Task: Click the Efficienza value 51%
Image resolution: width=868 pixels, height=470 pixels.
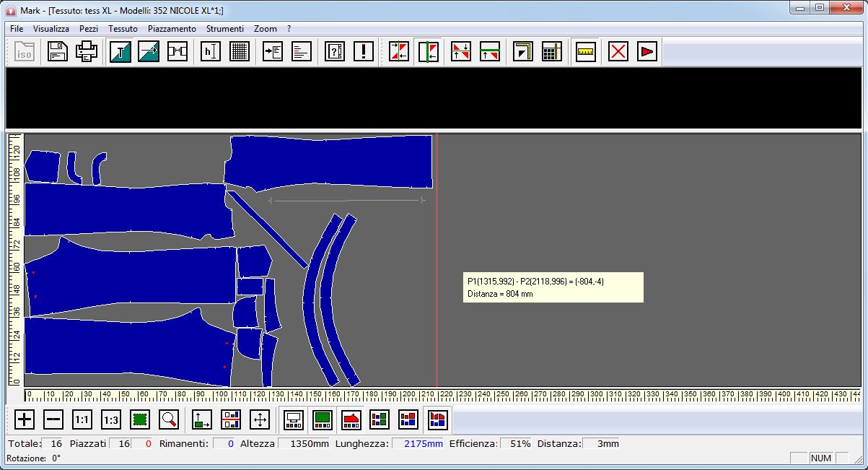Action: (516, 443)
